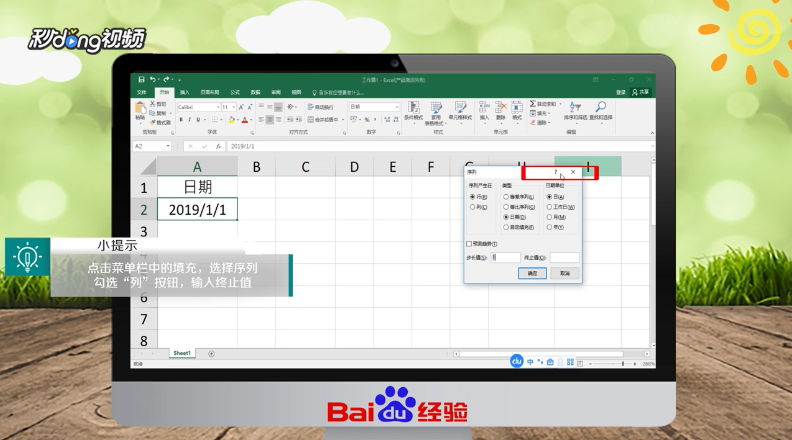The height and width of the screenshot is (440, 792).
Task: Expand the Merge and Center dropdown arrow
Action: coord(343,120)
